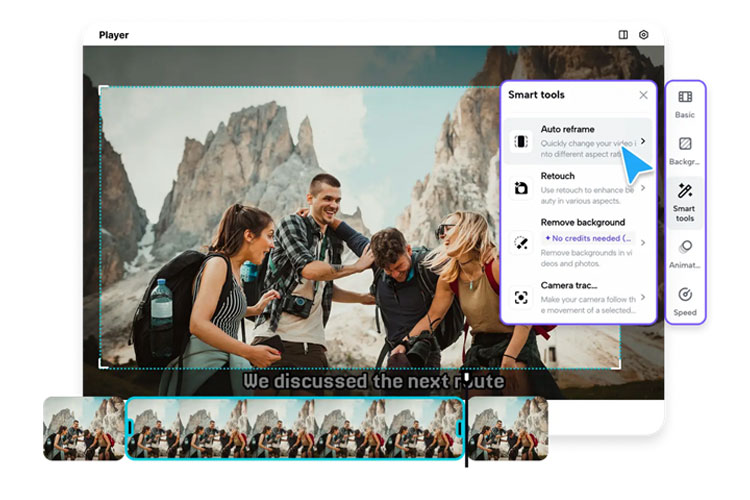Viewport: 750px width, 500px height.
Task: Click the timeline playhead marker
Action: 466,380
